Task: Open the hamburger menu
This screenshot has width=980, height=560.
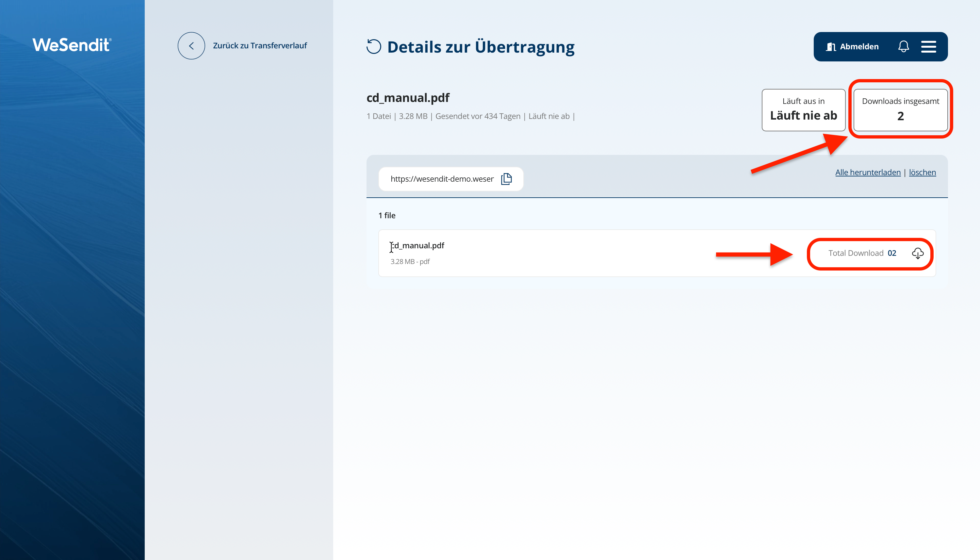Action: point(928,46)
